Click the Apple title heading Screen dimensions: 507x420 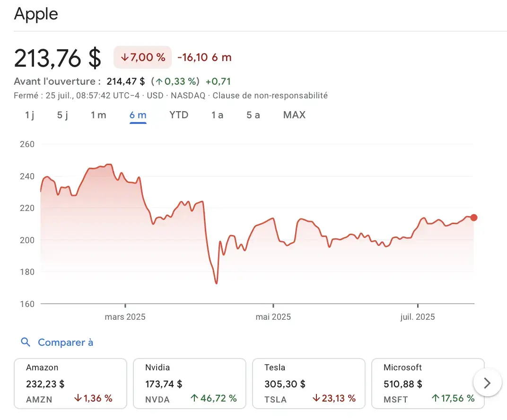coord(35,14)
